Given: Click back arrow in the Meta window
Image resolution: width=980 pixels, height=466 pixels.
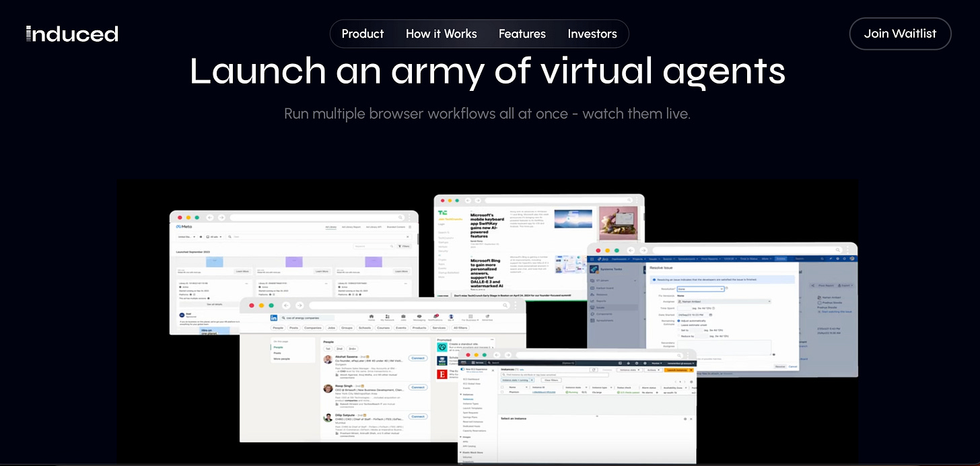Looking at the screenshot, I should [210, 218].
